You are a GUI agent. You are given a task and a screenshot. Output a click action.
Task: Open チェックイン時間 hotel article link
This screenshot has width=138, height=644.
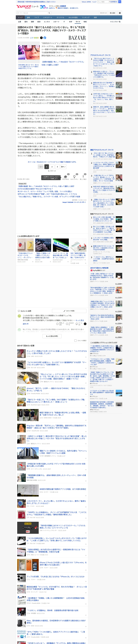(57, 352)
